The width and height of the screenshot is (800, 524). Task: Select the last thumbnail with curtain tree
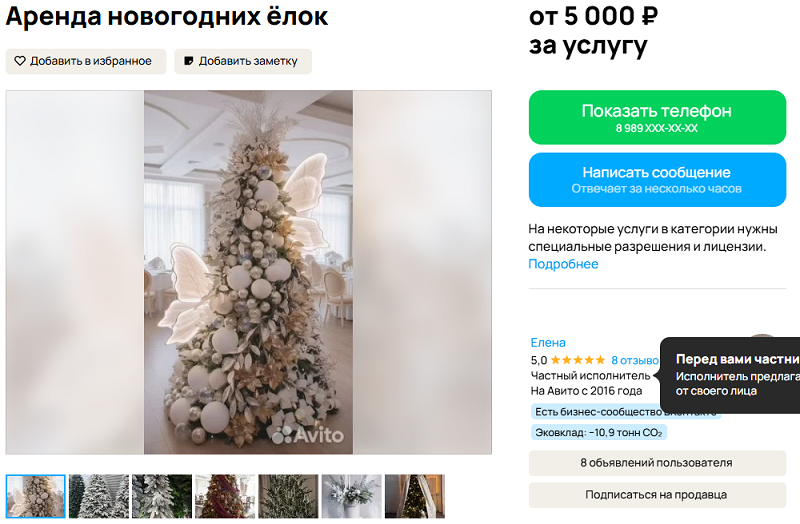pos(415,496)
